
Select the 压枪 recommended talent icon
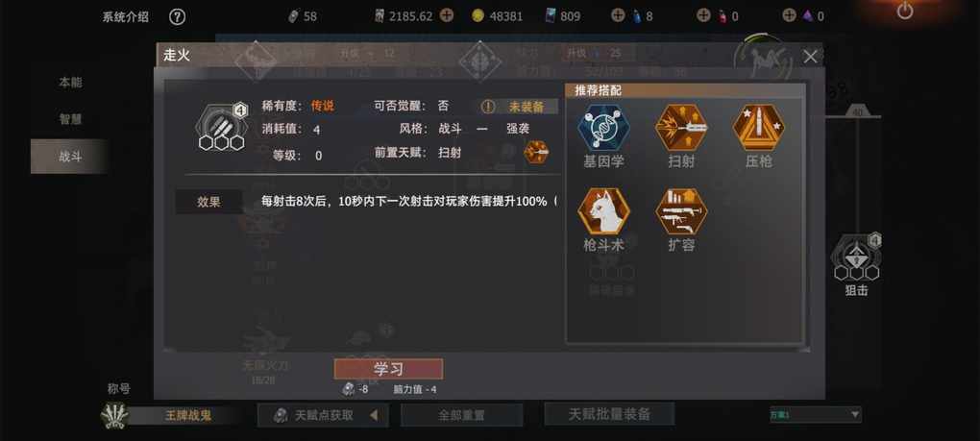(759, 128)
